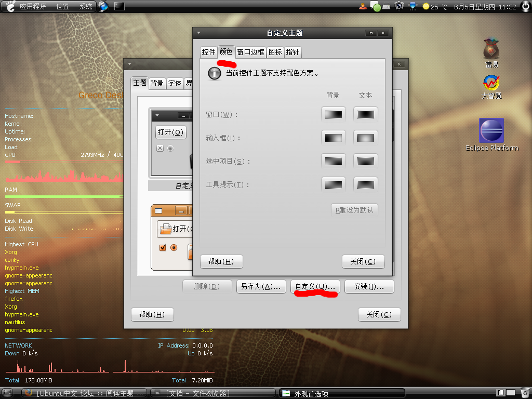
Task: Select the 主题 tab in appearance preferences
Action: [x=140, y=83]
